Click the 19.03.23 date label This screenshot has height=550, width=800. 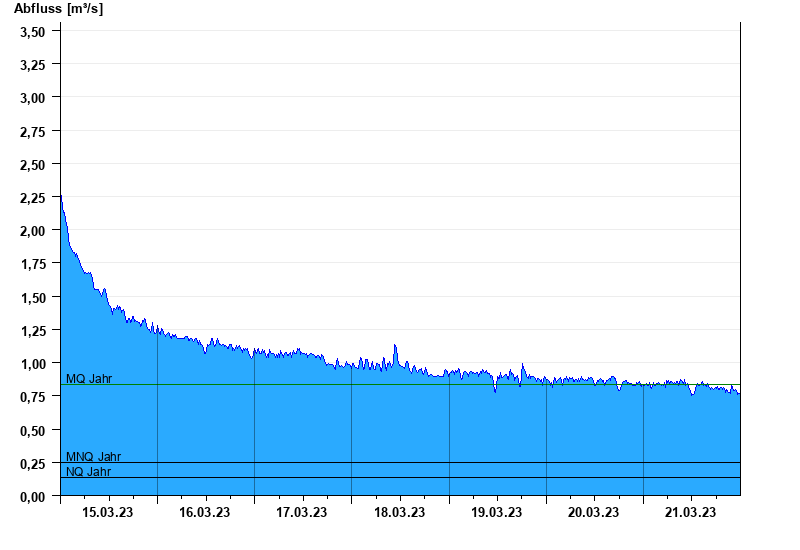pos(496,513)
